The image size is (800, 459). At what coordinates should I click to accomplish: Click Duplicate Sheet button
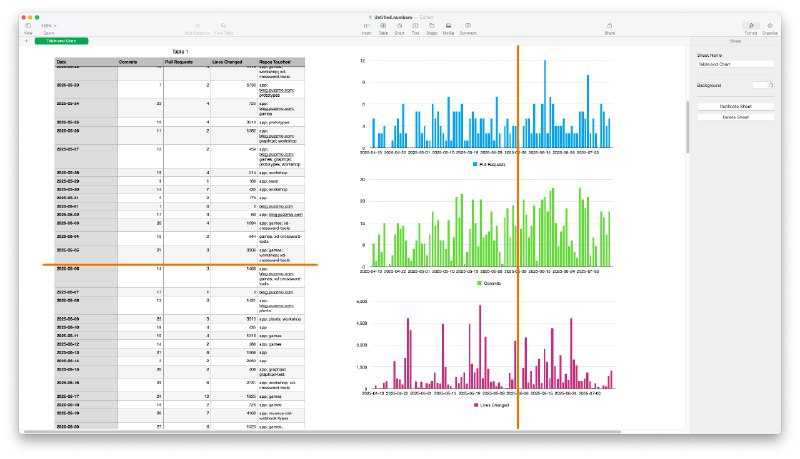[735, 106]
